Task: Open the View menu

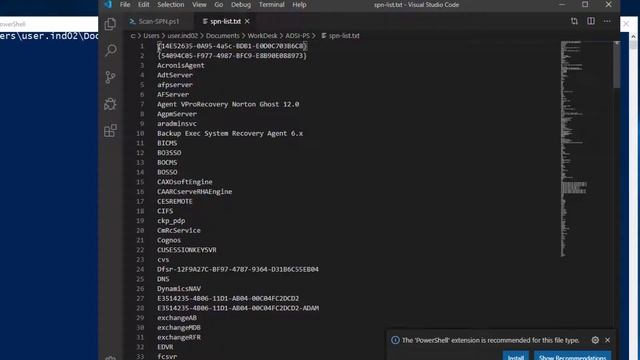Action: pyautogui.click(x=199, y=4)
